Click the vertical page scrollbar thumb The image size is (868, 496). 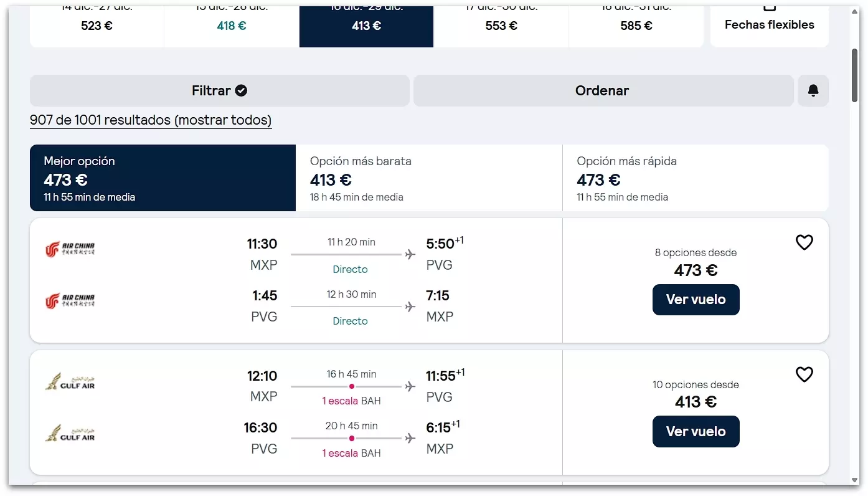[x=855, y=75]
